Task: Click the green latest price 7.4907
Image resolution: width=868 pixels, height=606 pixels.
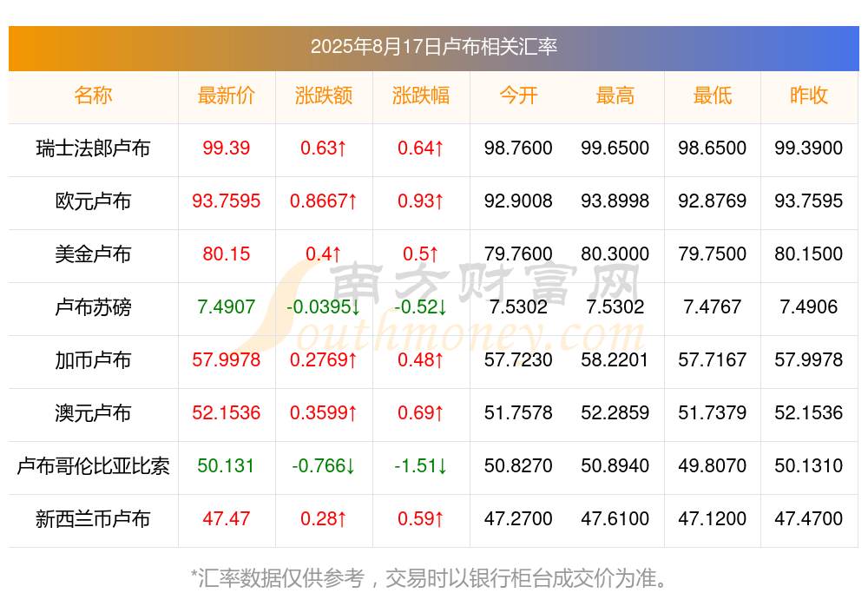Action: click(x=227, y=306)
